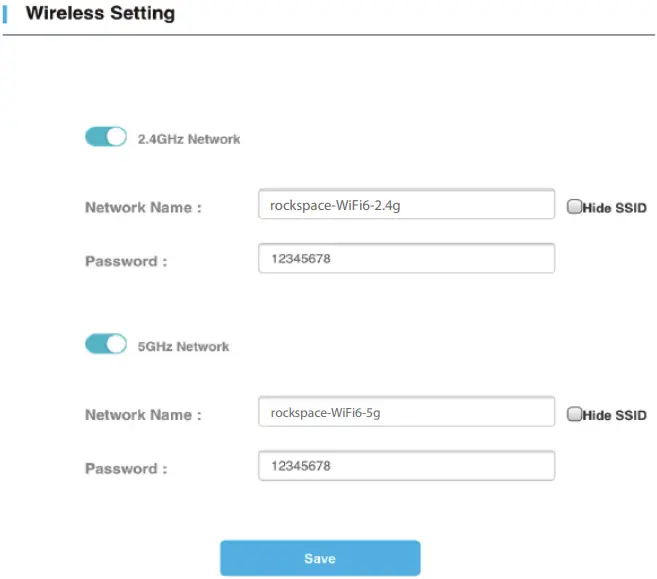Click Network Name label under 5GHz section
This screenshot has width=657, height=579.
tap(143, 414)
